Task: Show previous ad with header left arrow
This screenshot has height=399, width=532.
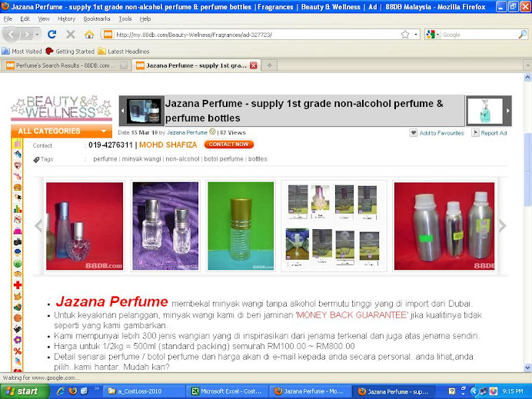Action: (123, 111)
